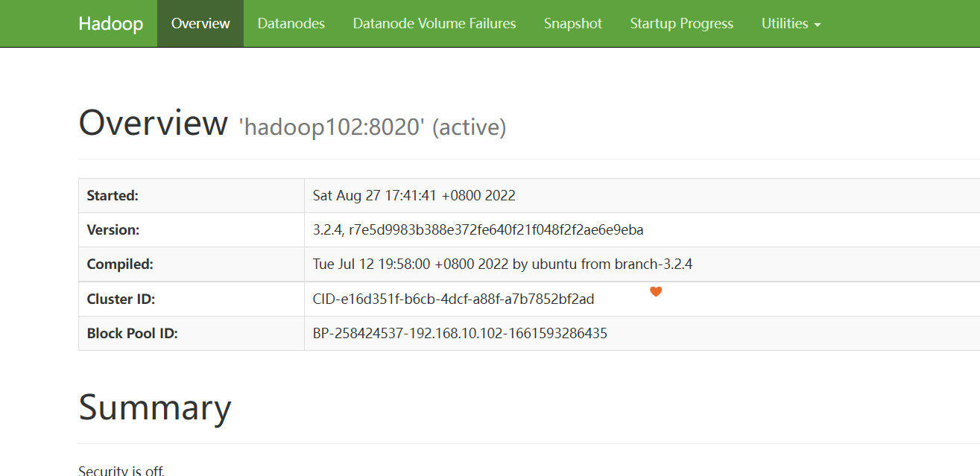Click the Started: label cell
Image resolution: width=980 pixels, height=476 pixels.
192,196
